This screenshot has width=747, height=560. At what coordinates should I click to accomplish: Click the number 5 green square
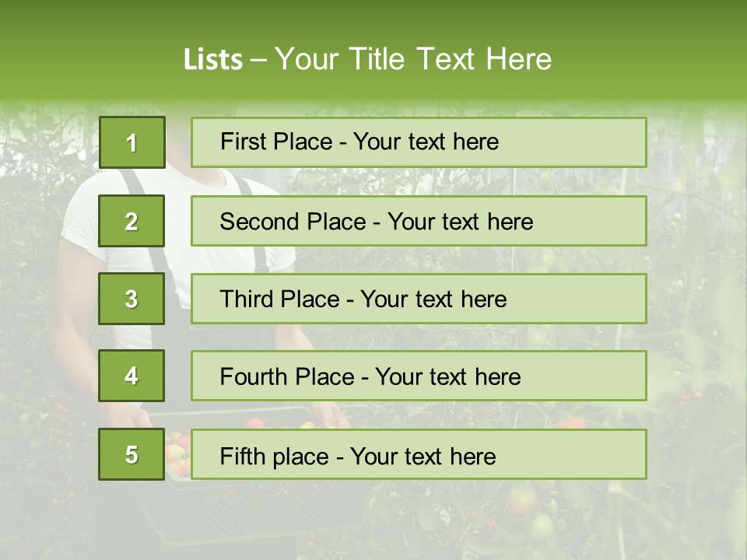point(132,454)
